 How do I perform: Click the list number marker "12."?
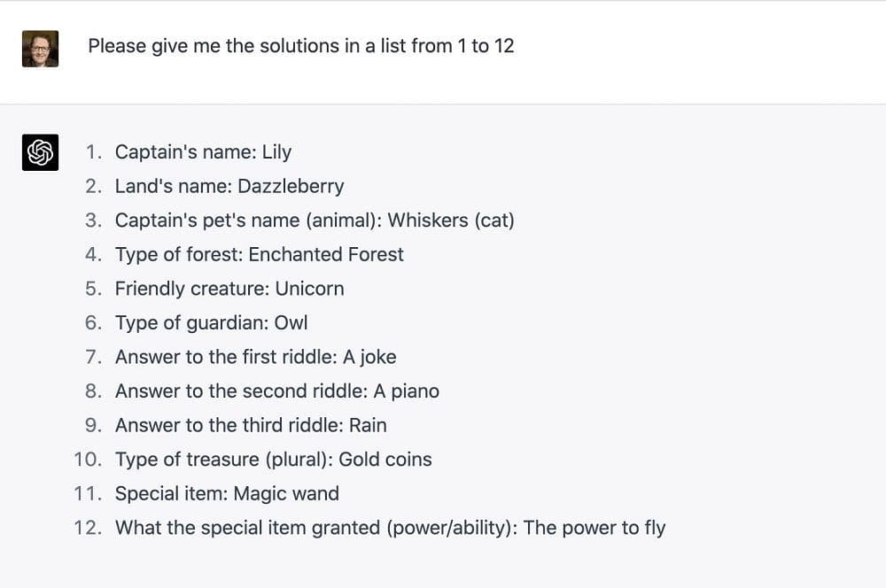pyautogui.click(x=89, y=528)
